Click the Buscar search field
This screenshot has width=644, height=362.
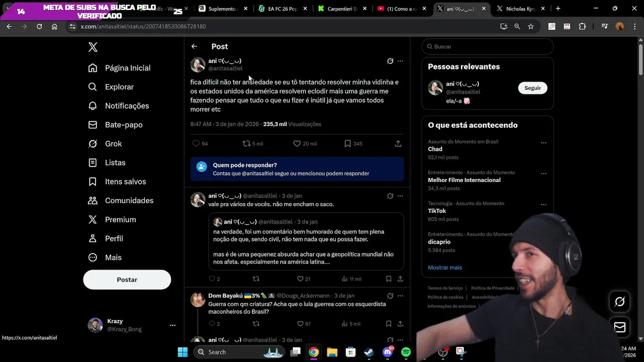click(x=488, y=47)
